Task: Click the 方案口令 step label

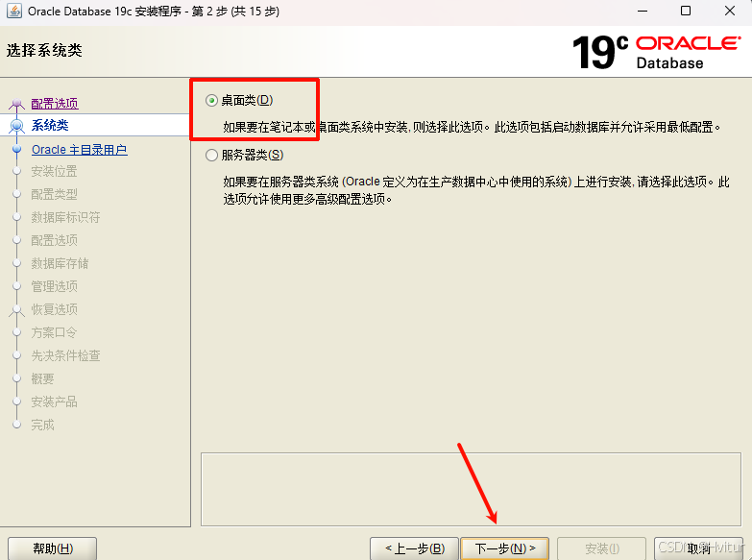Action: point(54,332)
